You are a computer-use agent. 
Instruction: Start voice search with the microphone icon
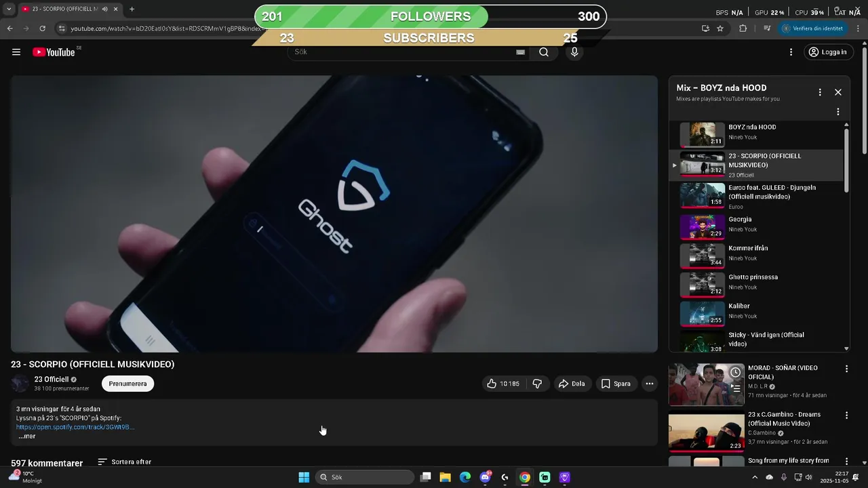point(574,52)
